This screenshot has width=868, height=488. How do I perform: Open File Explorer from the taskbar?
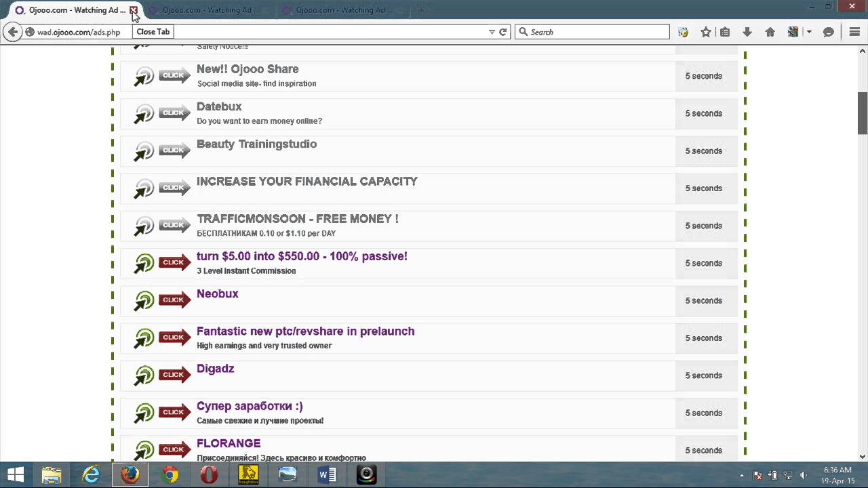[x=52, y=474]
